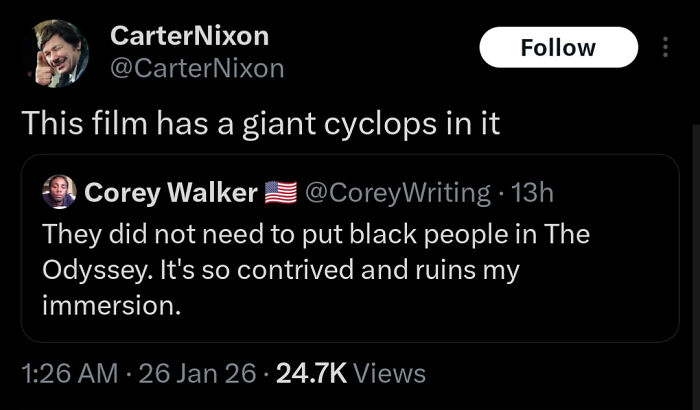Follow the CarterNixon account

pos(558,47)
